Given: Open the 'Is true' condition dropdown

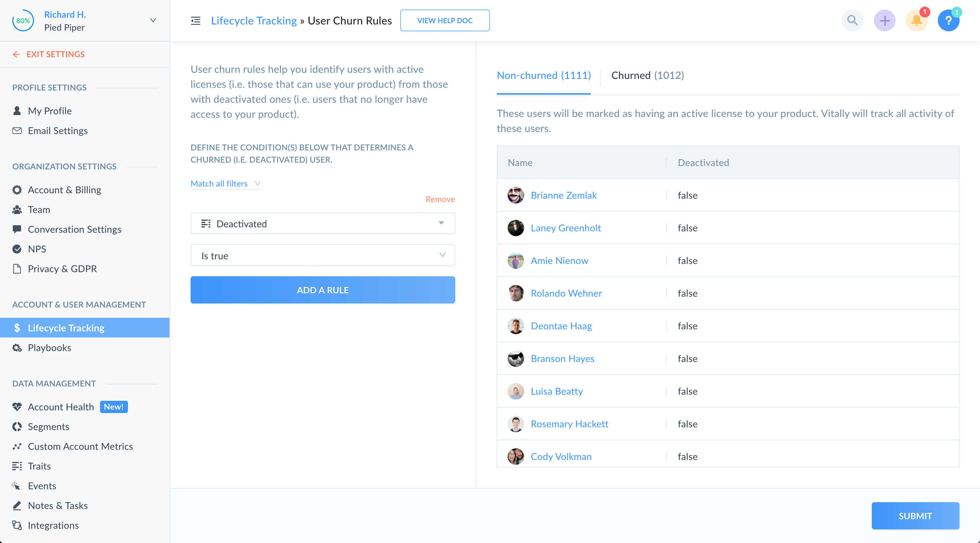Looking at the screenshot, I should tap(322, 256).
